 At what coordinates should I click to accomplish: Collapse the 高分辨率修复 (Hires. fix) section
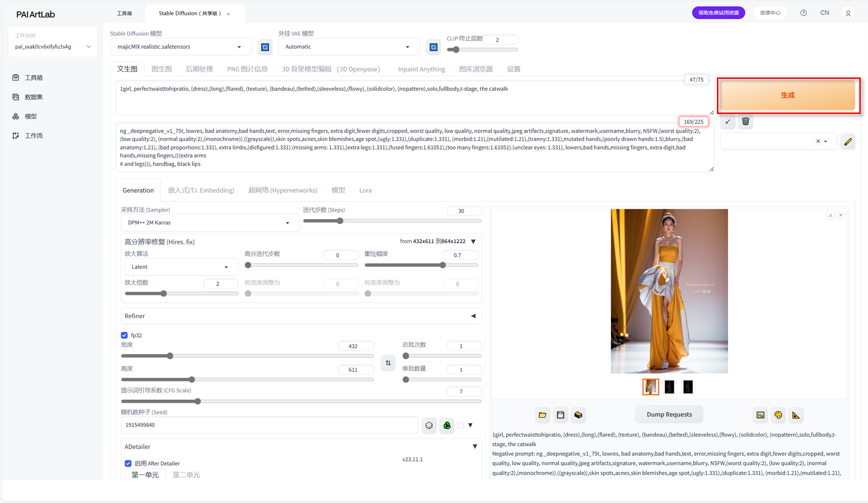pyautogui.click(x=473, y=241)
